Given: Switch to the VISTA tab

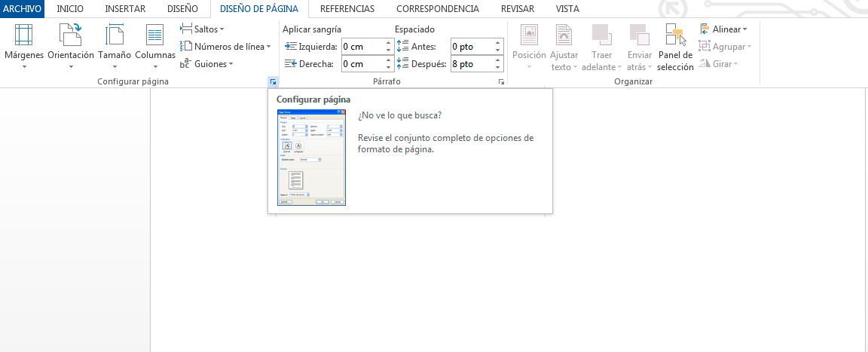Looking at the screenshot, I should [x=567, y=9].
